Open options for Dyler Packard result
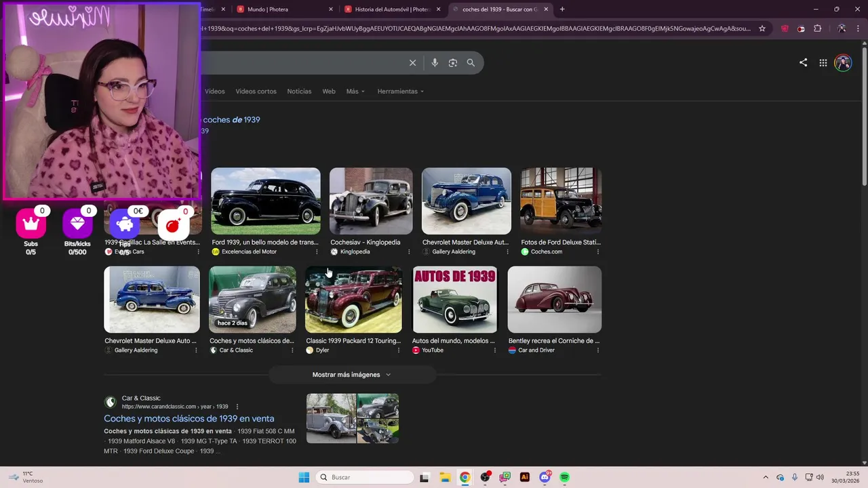Screen dimensions: 868x488 click(398, 350)
